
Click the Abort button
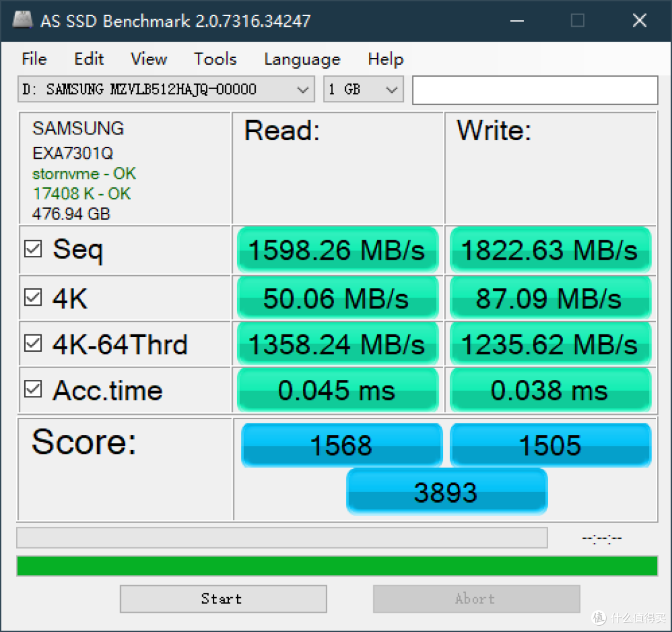point(477,598)
